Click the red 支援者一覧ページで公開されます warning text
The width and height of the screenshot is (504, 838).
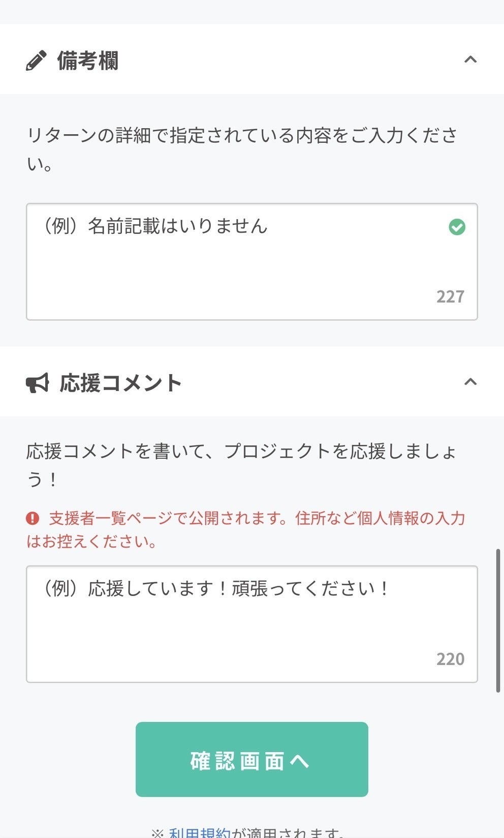click(x=257, y=518)
